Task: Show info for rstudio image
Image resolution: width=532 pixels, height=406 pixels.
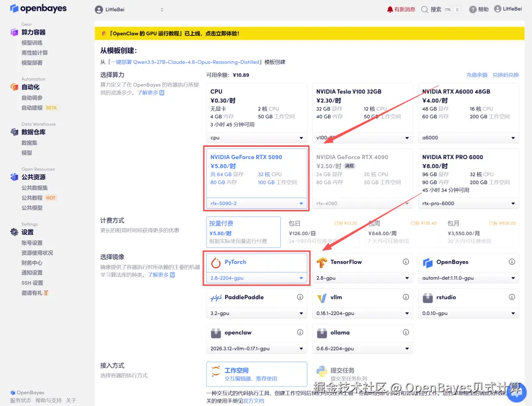Action: tap(512, 297)
